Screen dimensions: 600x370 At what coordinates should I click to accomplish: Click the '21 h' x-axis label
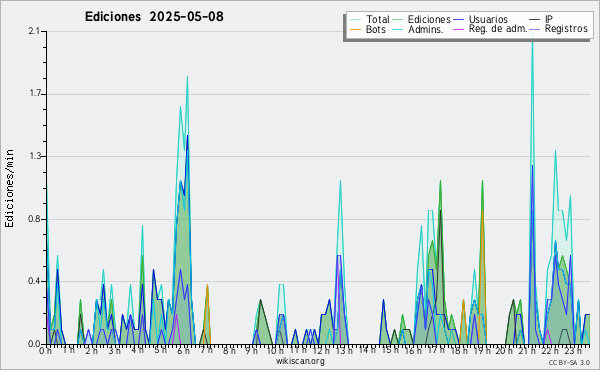527,350
